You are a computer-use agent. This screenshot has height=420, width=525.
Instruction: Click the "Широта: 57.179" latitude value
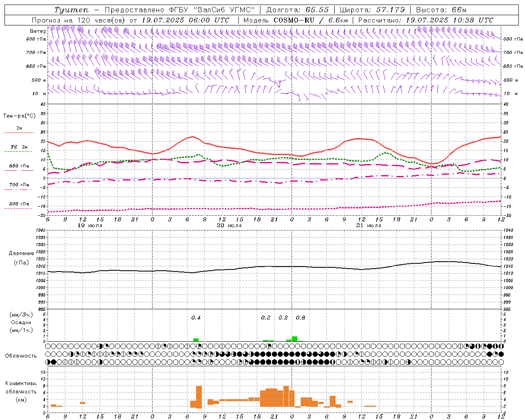tap(372, 10)
